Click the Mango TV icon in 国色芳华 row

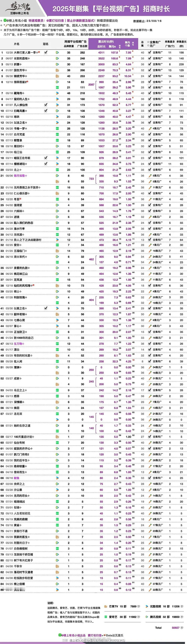point(57,70)
